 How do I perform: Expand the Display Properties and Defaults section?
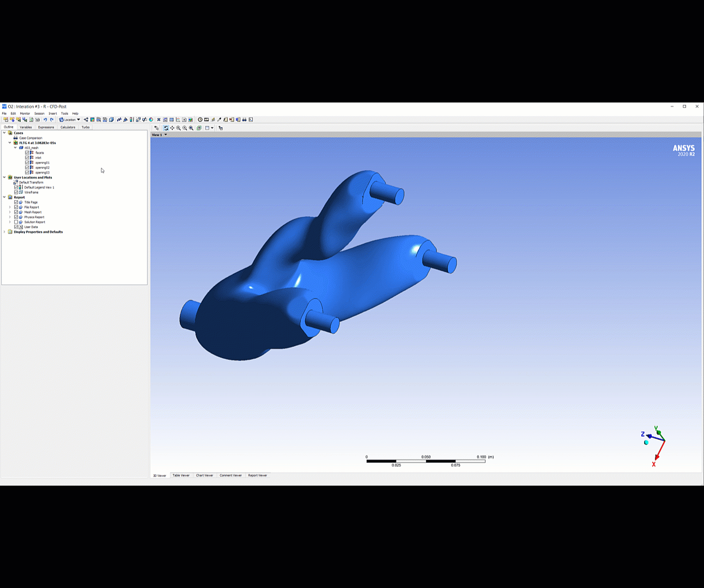(x=4, y=231)
